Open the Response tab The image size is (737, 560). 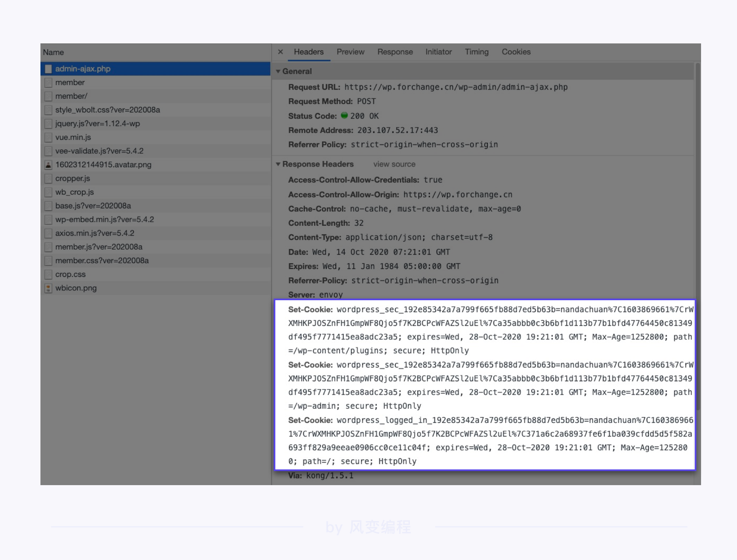(x=395, y=52)
